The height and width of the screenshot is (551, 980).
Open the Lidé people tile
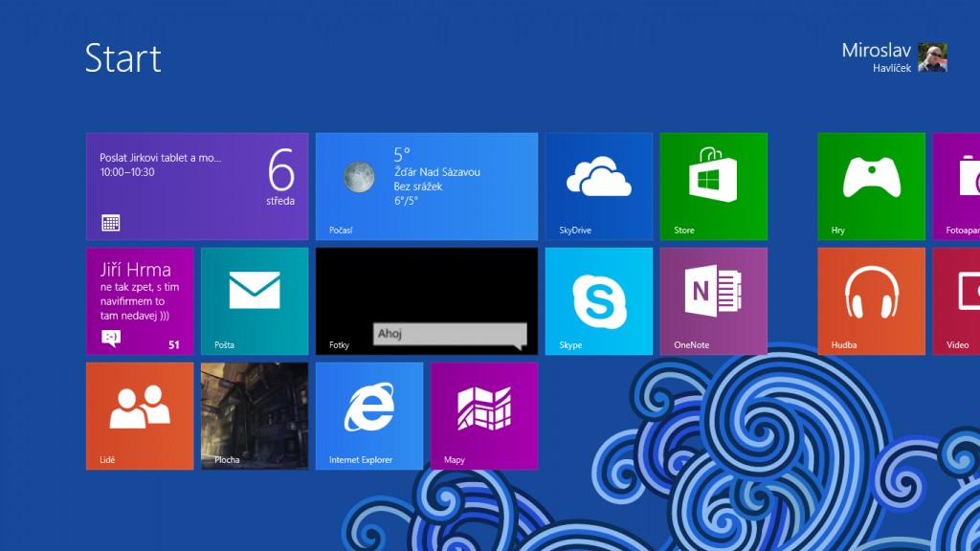[140, 416]
